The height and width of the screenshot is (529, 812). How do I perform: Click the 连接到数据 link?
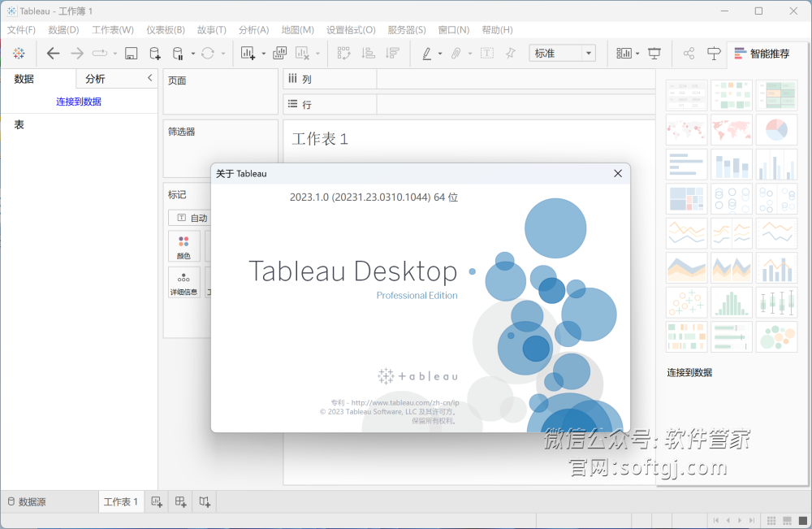(79, 101)
